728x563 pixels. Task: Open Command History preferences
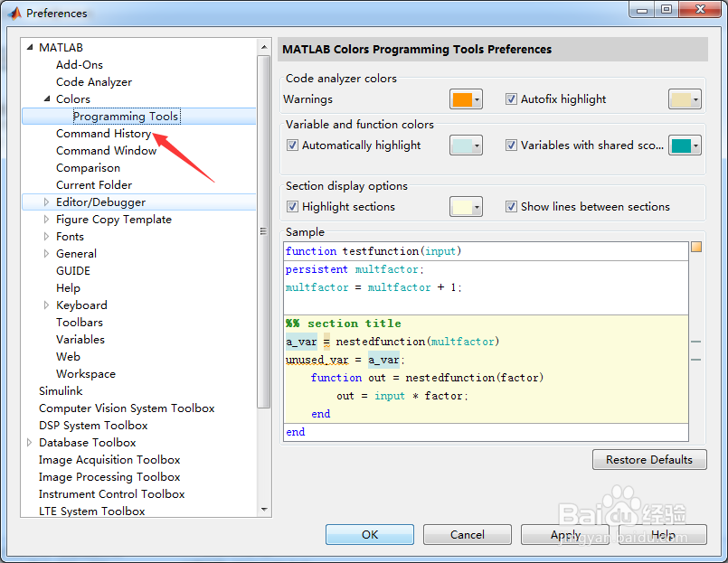click(x=104, y=133)
